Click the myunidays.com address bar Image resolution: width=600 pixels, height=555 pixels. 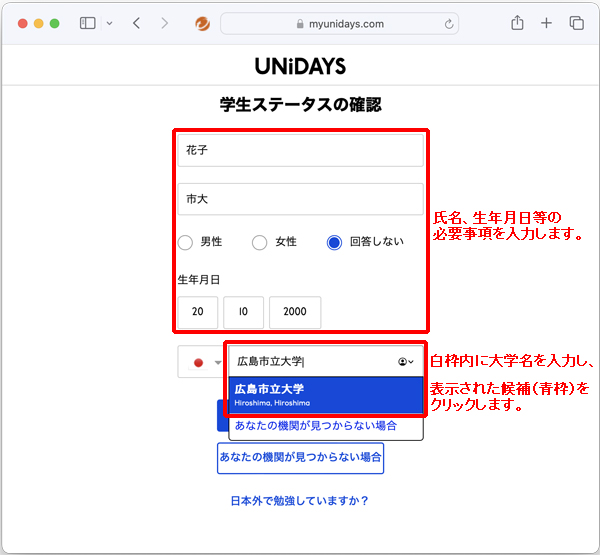pos(339,24)
